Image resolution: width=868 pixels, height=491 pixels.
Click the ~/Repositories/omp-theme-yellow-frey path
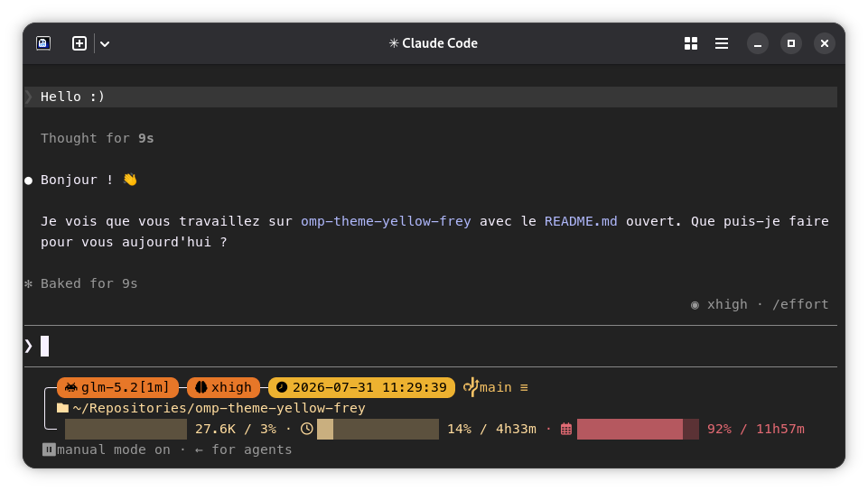point(219,408)
